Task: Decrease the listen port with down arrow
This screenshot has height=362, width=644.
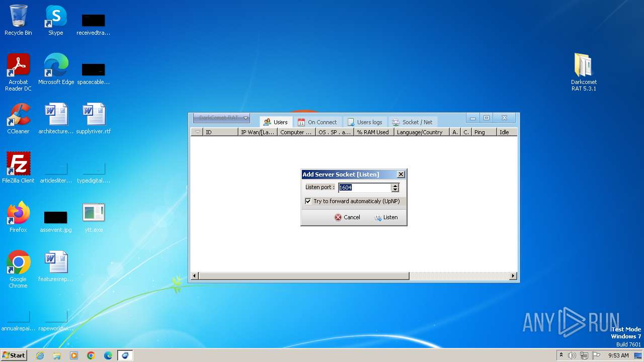Action: click(395, 190)
